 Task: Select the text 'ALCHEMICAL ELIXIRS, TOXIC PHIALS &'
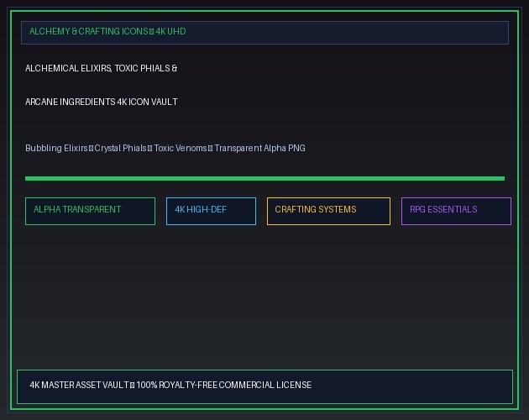pyautogui.click(x=102, y=68)
